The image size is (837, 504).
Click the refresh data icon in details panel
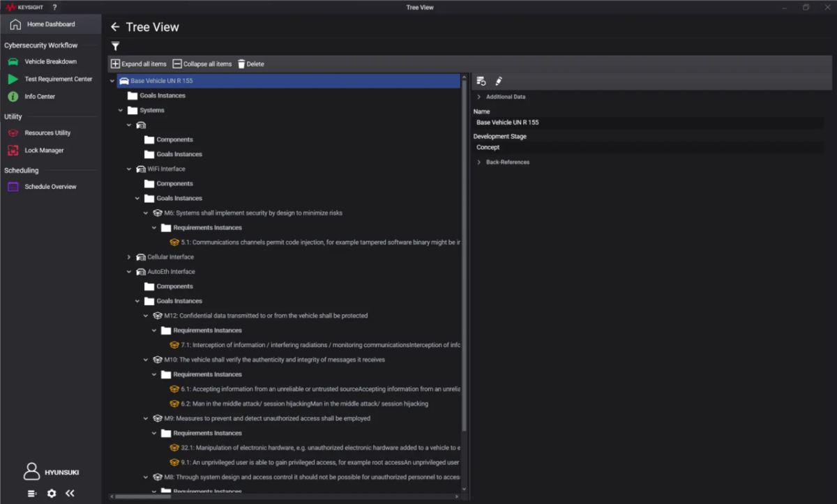[x=481, y=82]
